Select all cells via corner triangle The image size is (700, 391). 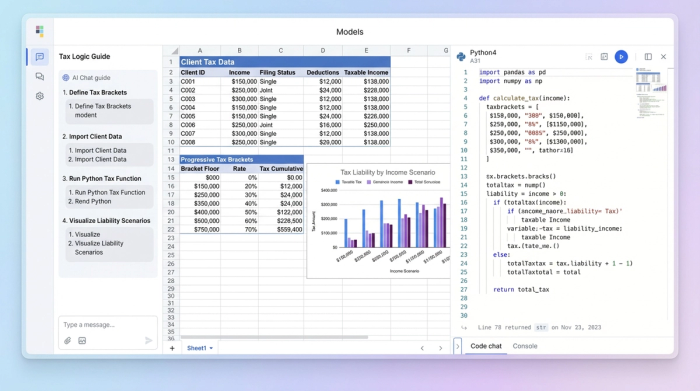click(175, 51)
